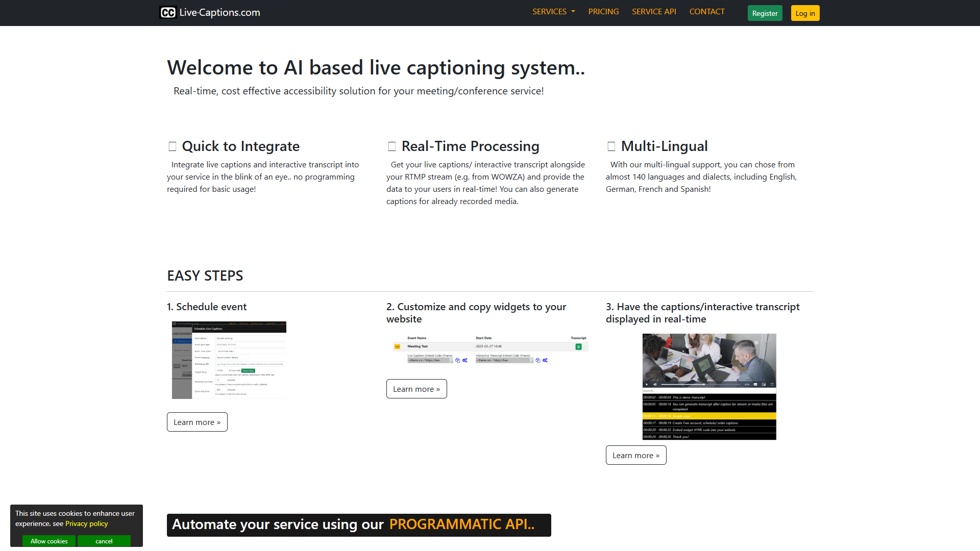Expand the SERVICES dropdown menu
Viewport: 980px width, 551px height.
click(554, 12)
